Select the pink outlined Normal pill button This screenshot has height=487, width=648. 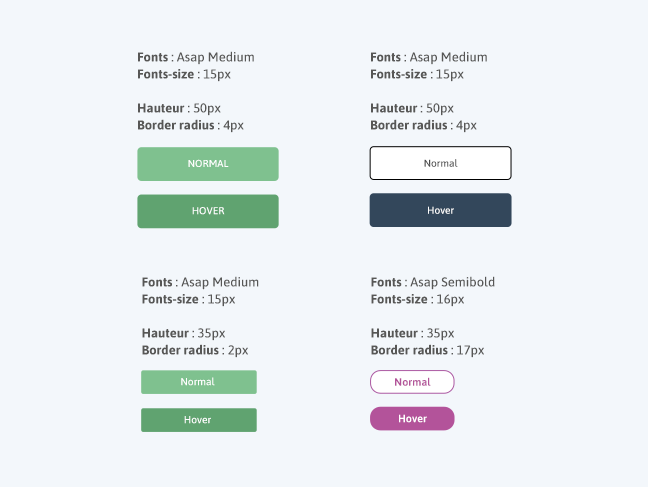point(412,382)
